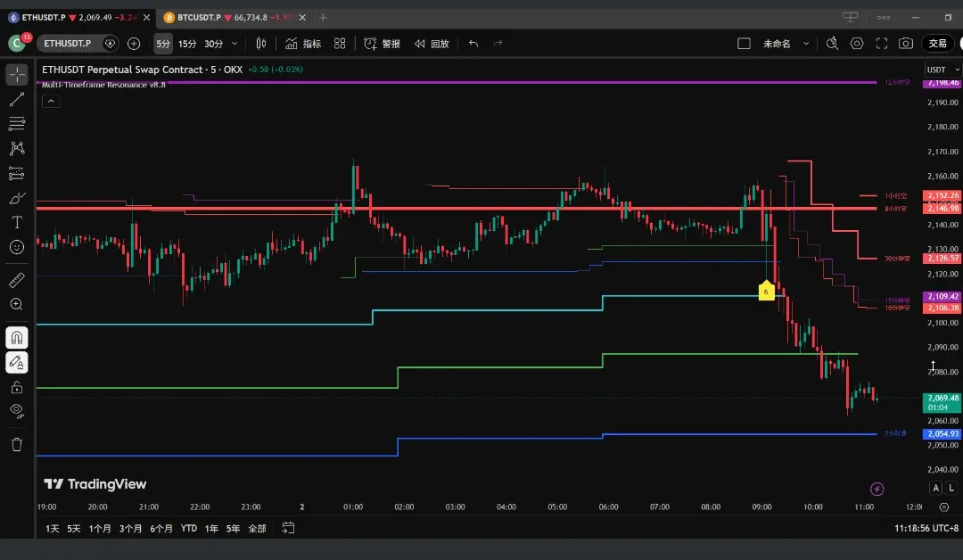Select the pattern drawing tool

17,149
